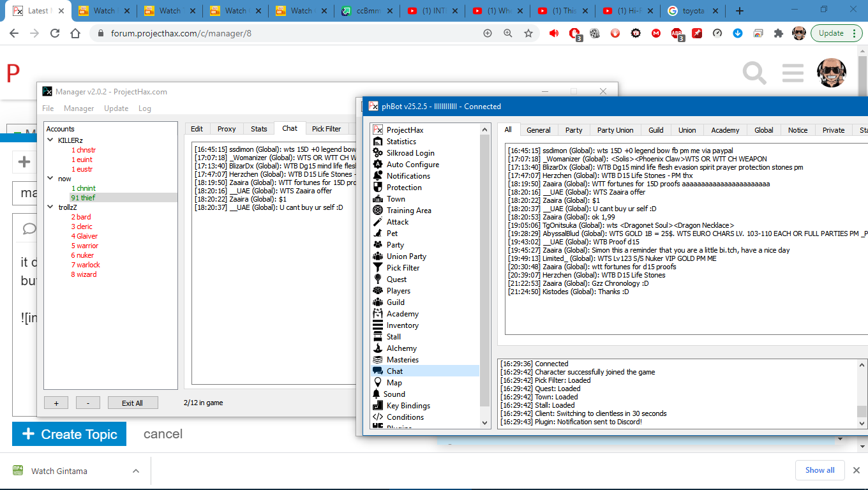Collapse the now account group
This screenshot has width=868, height=490.
point(51,179)
